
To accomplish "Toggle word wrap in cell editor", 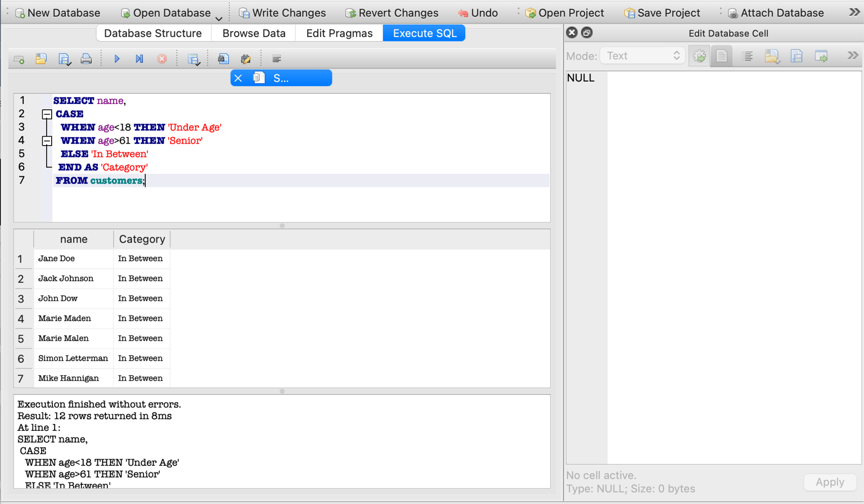I will [x=748, y=56].
